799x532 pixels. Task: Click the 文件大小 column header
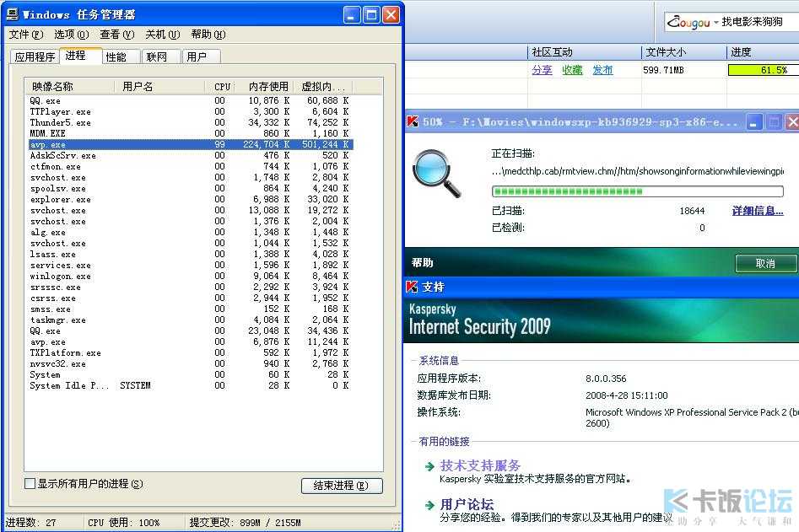click(x=684, y=52)
